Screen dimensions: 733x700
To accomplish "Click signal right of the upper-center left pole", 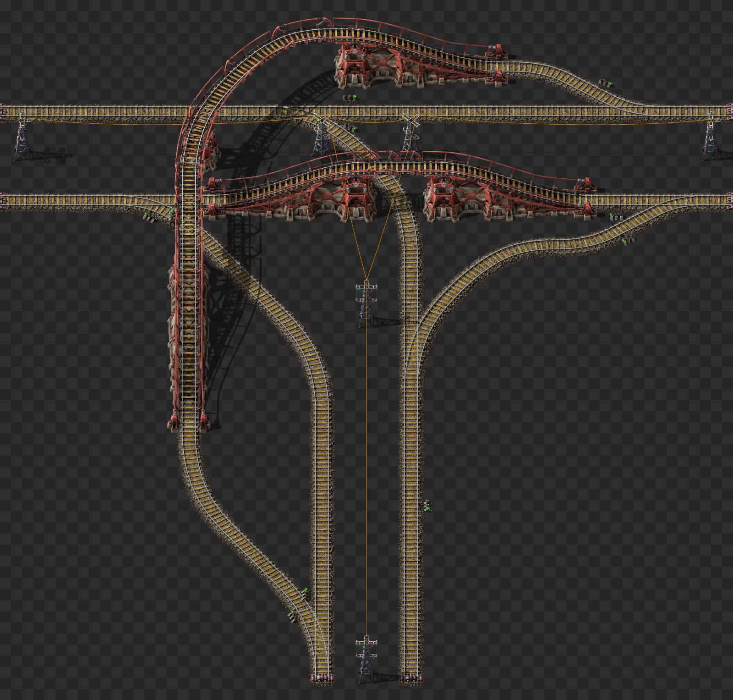I will point(351,128).
